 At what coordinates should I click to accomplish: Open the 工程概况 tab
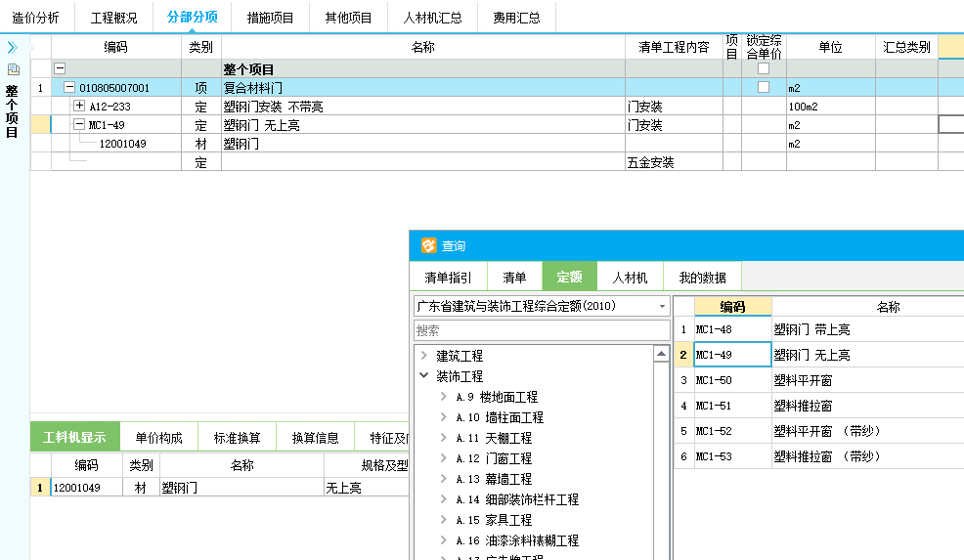[x=113, y=18]
